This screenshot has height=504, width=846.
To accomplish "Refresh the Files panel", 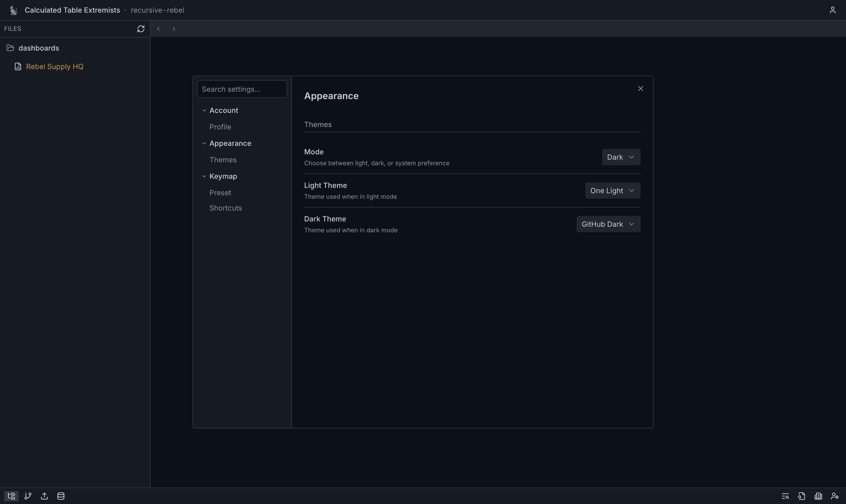I will tap(141, 29).
